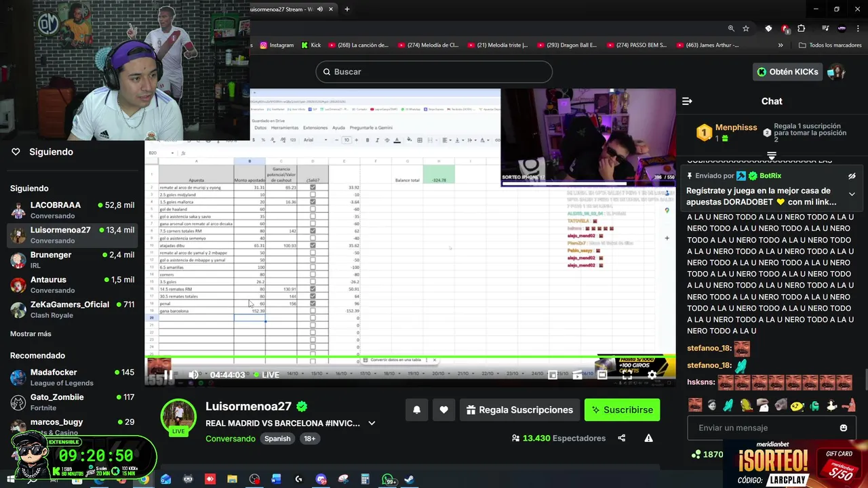The height and width of the screenshot is (488, 868).
Task: Create a clip from the stream
Action: 578,375
